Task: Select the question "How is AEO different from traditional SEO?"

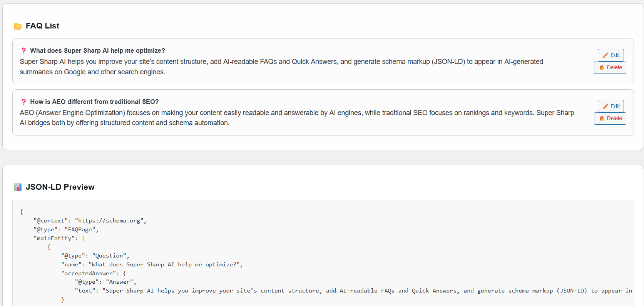Action: pos(94,102)
